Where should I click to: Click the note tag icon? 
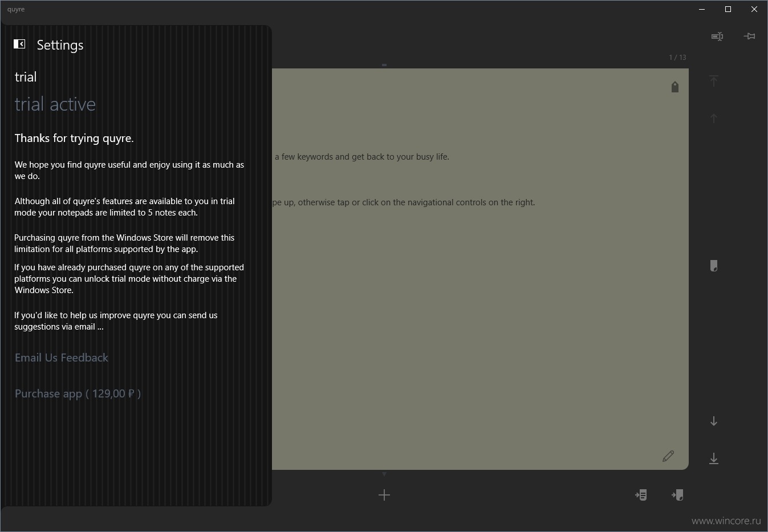pos(675,87)
